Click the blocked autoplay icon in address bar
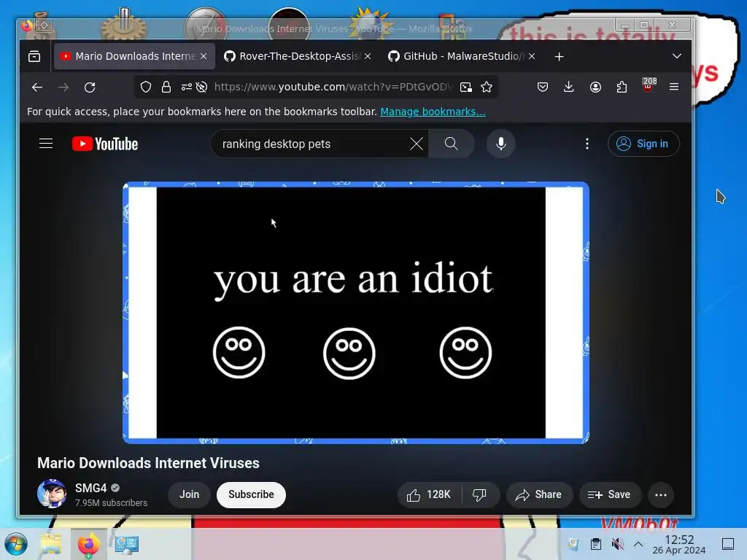Viewport: 747px width, 560px height. click(202, 87)
